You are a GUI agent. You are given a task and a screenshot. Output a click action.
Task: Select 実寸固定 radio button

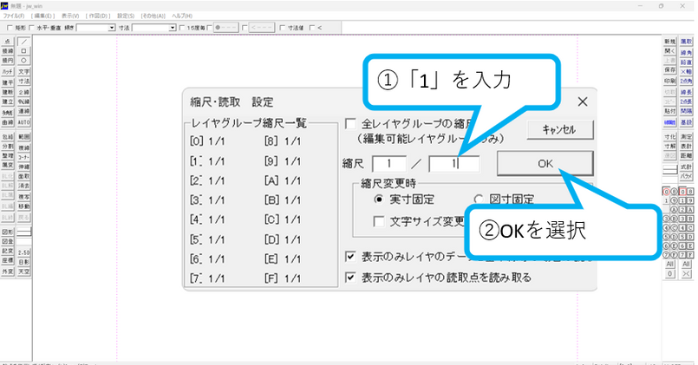coord(378,199)
